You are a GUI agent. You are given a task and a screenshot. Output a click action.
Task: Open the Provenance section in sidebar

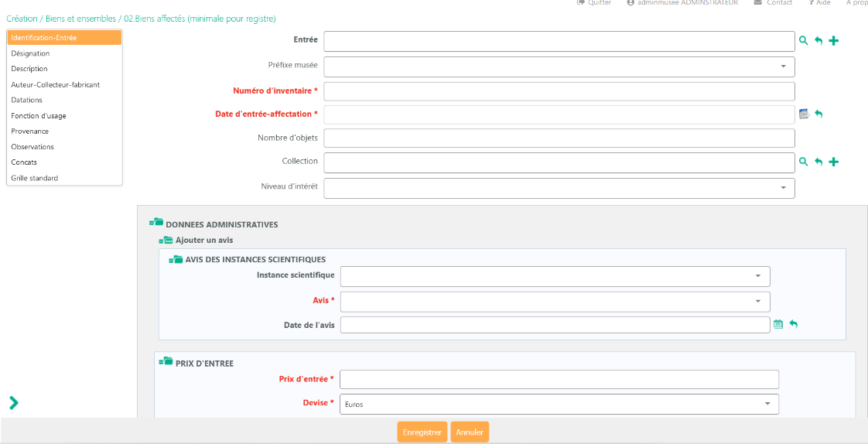[29, 131]
